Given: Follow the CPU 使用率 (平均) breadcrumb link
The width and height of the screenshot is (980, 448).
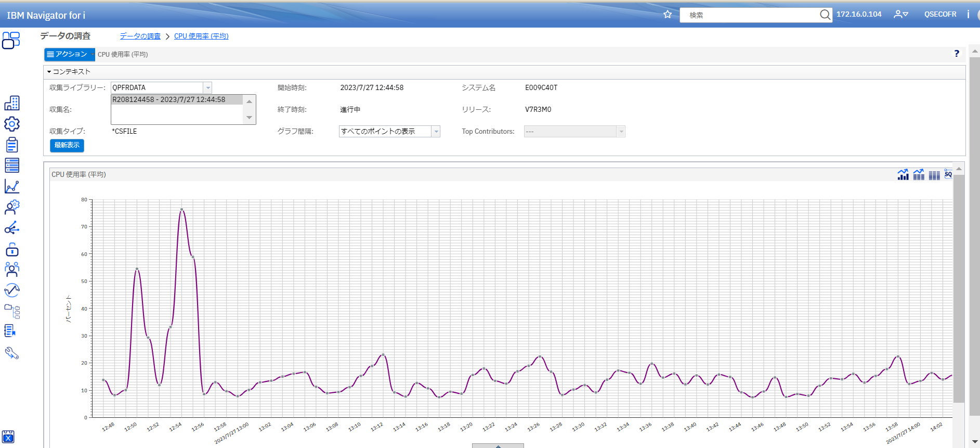Looking at the screenshot, I should (201, 36).
